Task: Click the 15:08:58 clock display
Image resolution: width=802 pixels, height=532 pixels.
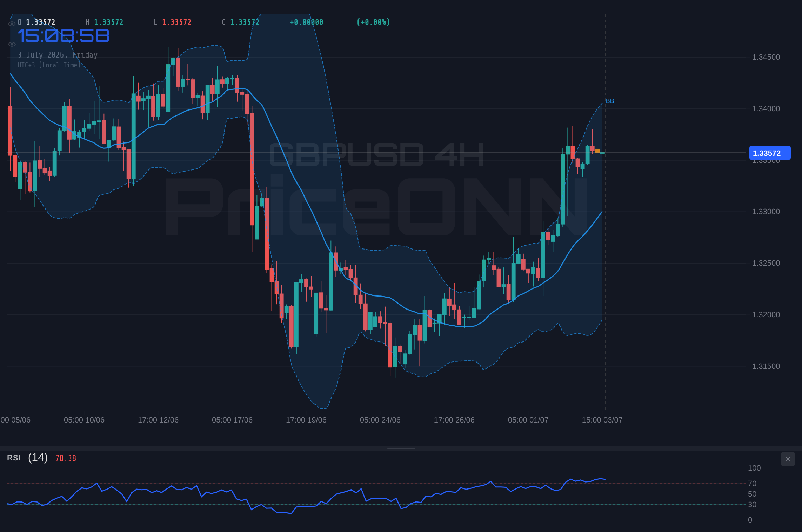Action: tap(64, 36)
